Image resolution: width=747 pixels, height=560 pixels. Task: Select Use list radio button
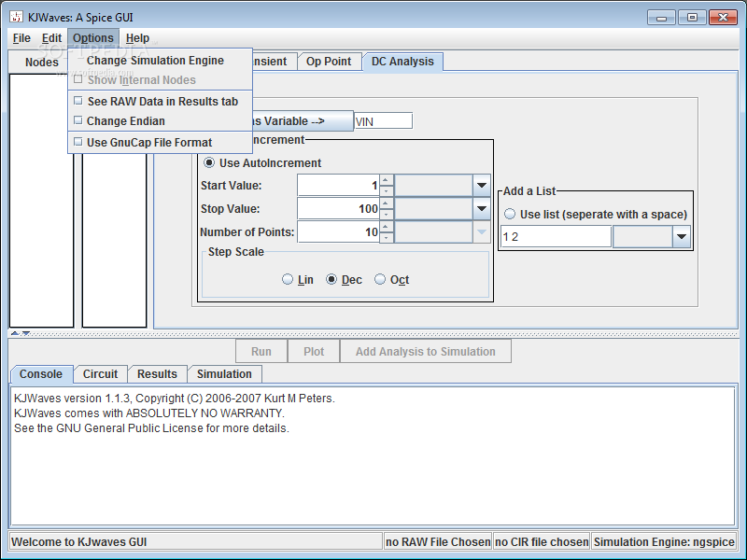pos(510,214)
